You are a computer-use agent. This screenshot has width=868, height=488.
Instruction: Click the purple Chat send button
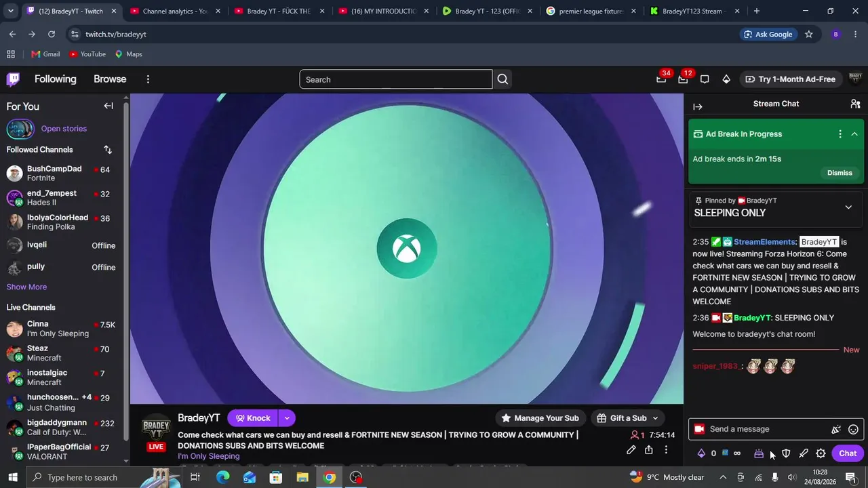click(x=848, y=453)
